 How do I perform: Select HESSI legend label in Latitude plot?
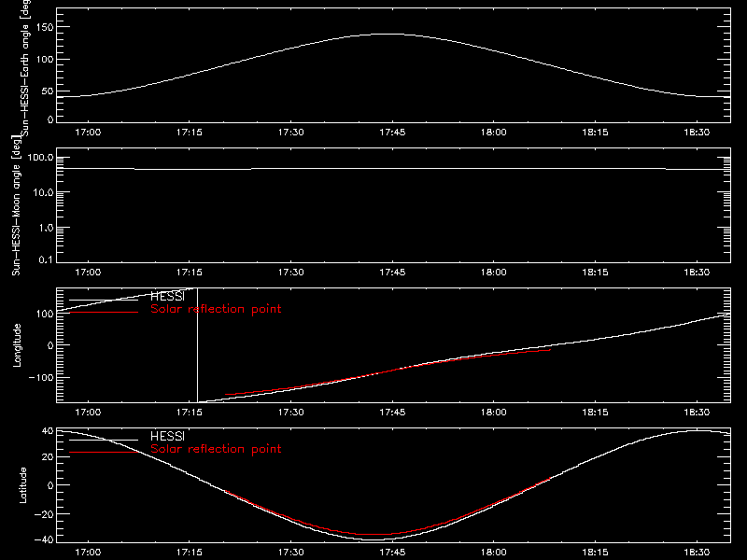167,436
